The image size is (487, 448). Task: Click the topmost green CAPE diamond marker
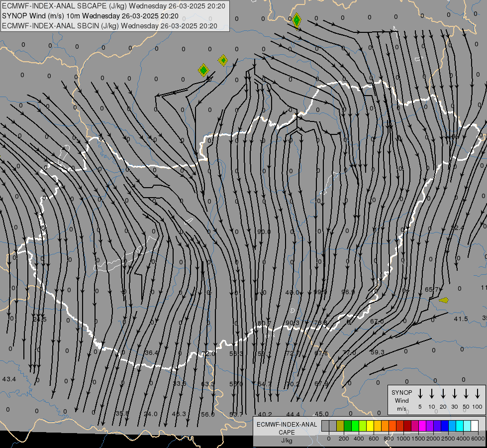pyautogui.click(x=296, y=20)
